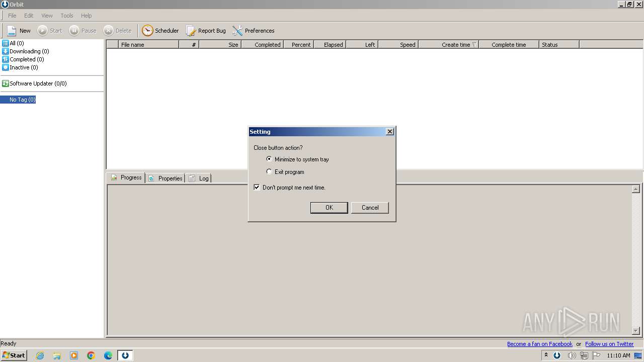Cancel the Setting dialog

coord(370,208)
